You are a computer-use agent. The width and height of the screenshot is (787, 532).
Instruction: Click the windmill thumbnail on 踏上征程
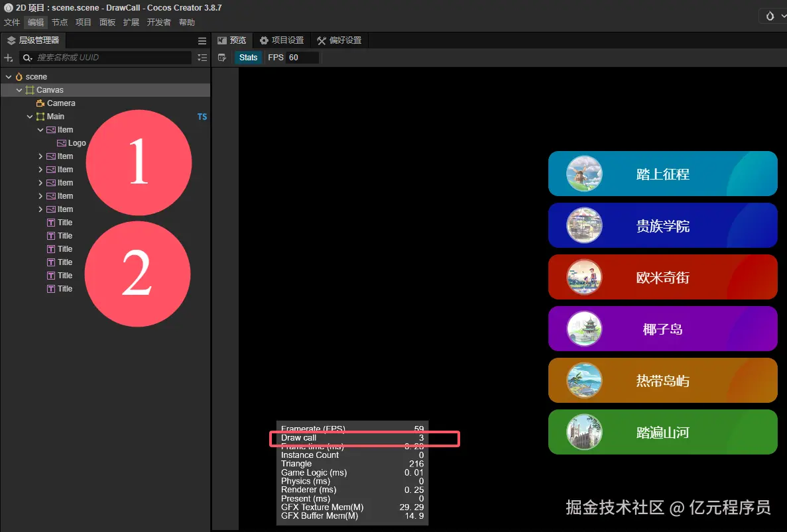coord(584,174)
